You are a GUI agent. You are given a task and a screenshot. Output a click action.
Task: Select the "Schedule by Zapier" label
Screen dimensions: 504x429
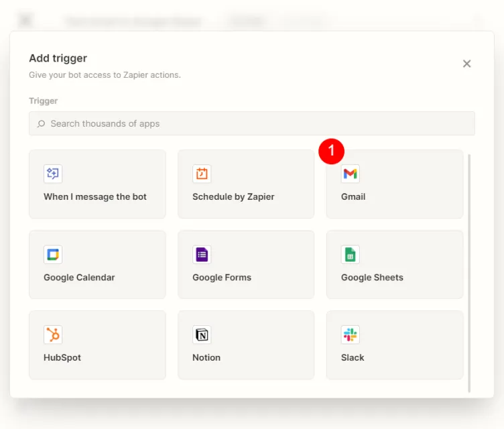[233, 197]
